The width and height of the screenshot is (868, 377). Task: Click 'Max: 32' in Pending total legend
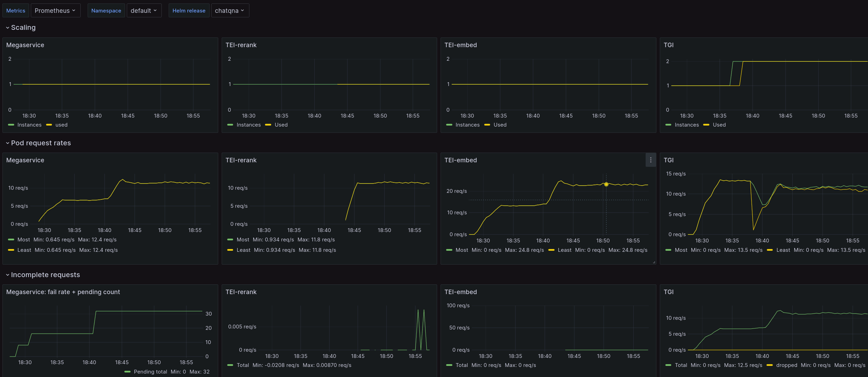(x=200, y=372)
